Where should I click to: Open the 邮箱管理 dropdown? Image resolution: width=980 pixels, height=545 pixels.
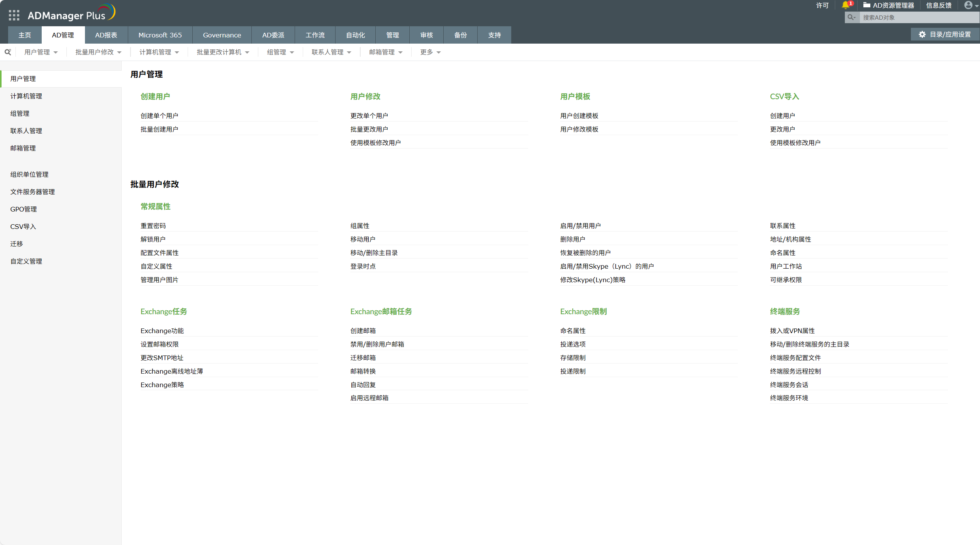click(385, 52)
